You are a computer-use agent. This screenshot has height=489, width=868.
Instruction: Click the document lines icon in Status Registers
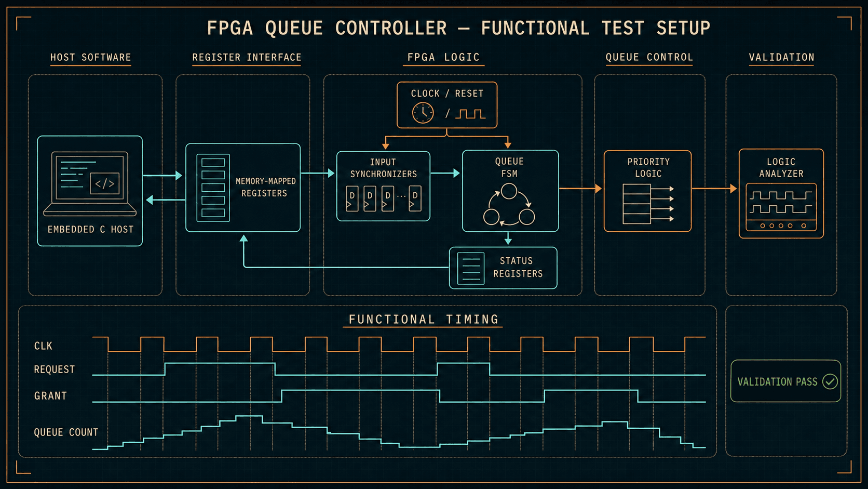(471, 268)
